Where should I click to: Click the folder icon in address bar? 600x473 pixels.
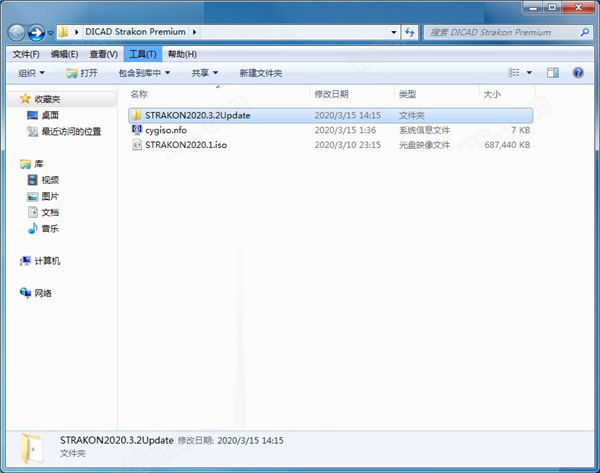(x=64, y=32)
